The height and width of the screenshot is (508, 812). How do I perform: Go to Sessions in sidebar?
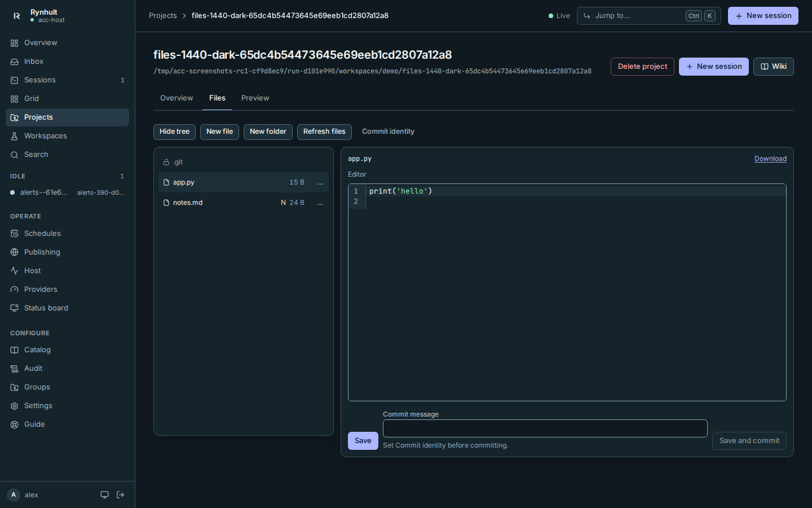67,80
